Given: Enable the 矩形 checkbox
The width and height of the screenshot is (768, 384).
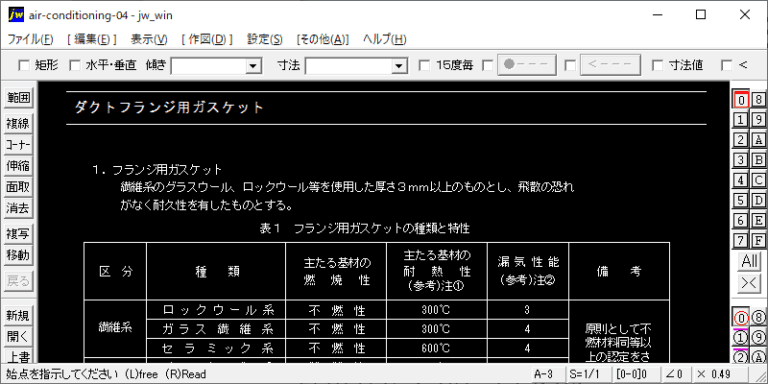Looking at the screenshot, I should (x=23, y=65).
